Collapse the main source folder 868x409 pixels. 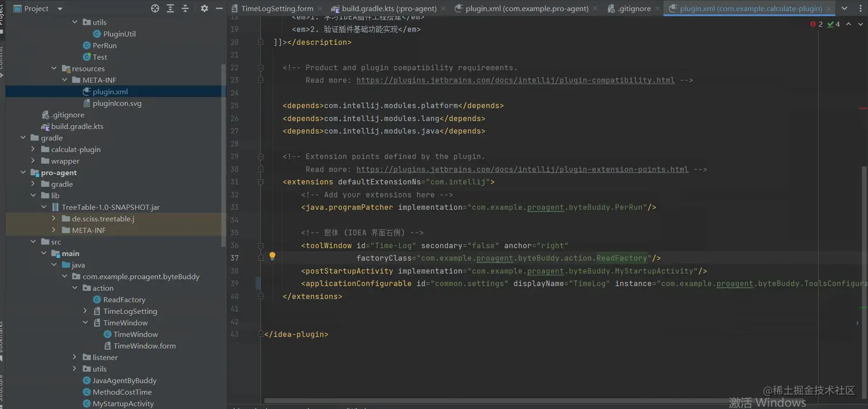click(44, 253)
